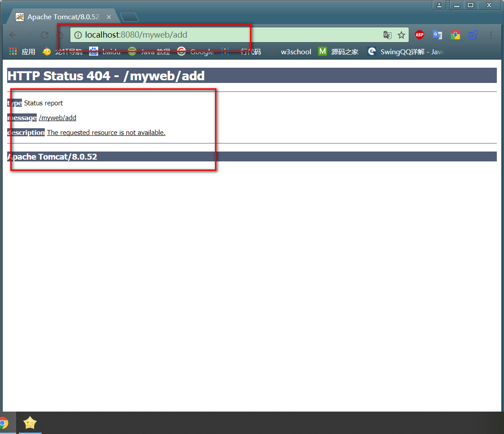Open the apps grid shortcut
Screen dimensions: 504x434
pyautogui.click(x=22, y=52)
